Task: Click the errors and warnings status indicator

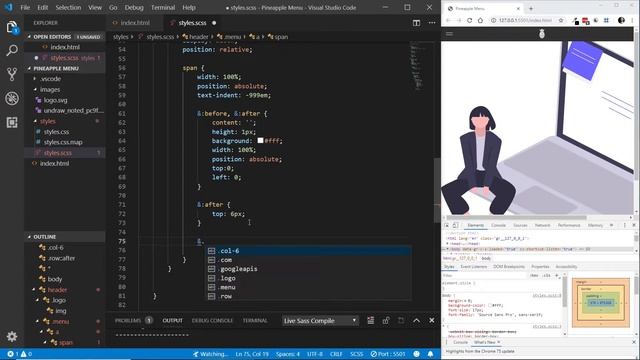Action: point(19,354)
